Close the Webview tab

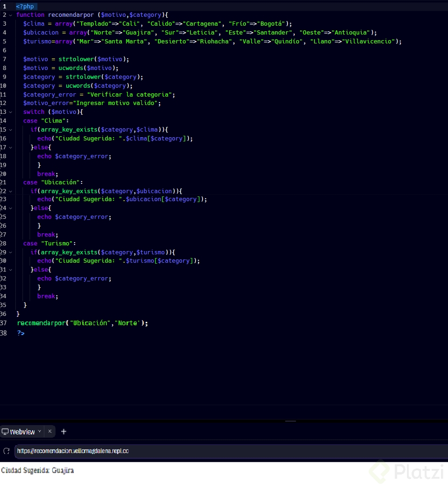(x=49, y=431)
